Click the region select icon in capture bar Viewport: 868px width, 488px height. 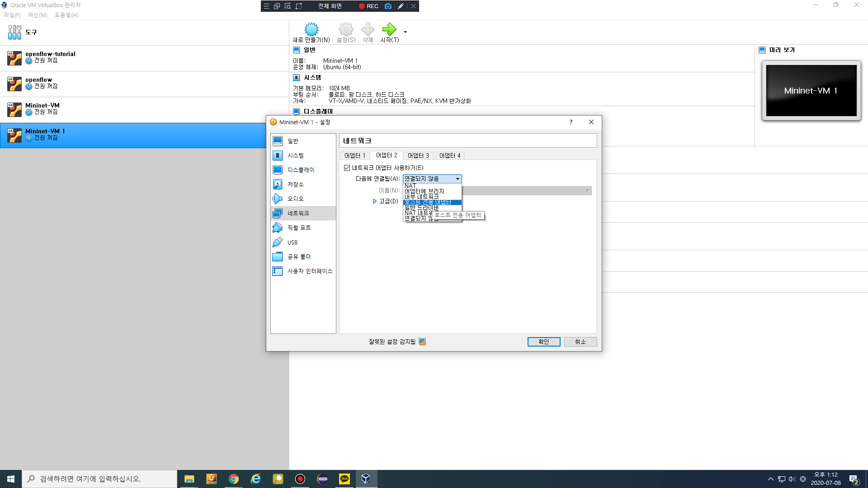(x=298, y=6)
